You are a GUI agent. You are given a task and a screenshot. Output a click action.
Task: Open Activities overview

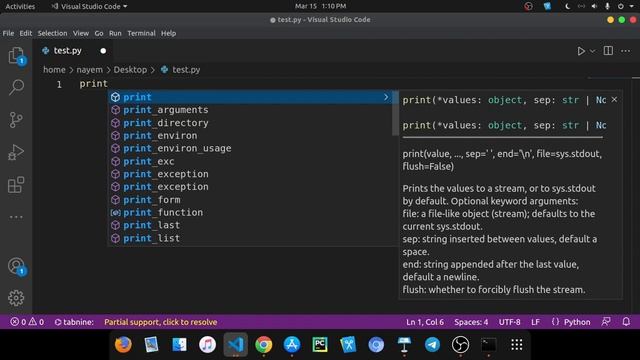tap(20, 6)
